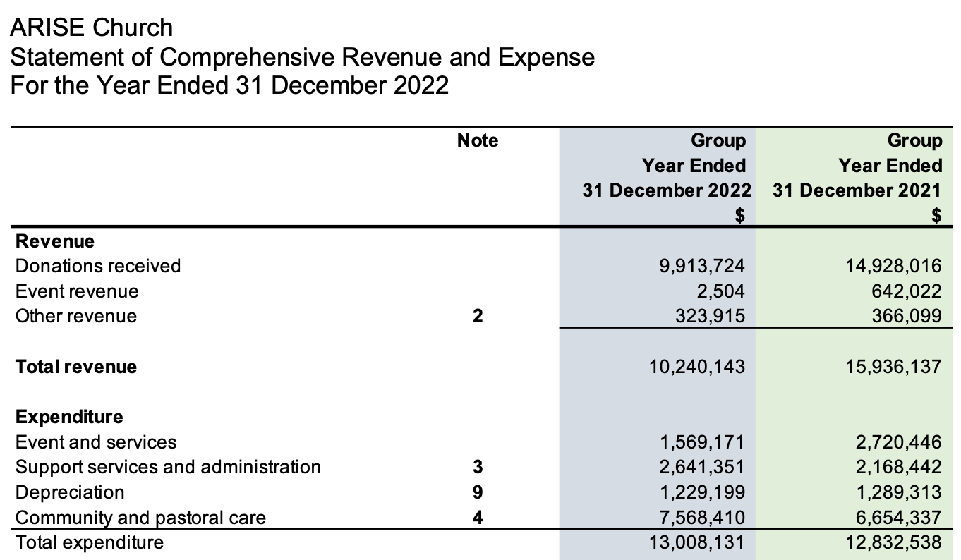This screenshot has width=961, height=560.
Task: Click the Expenditure section heading
Action: tap(69, 417)
